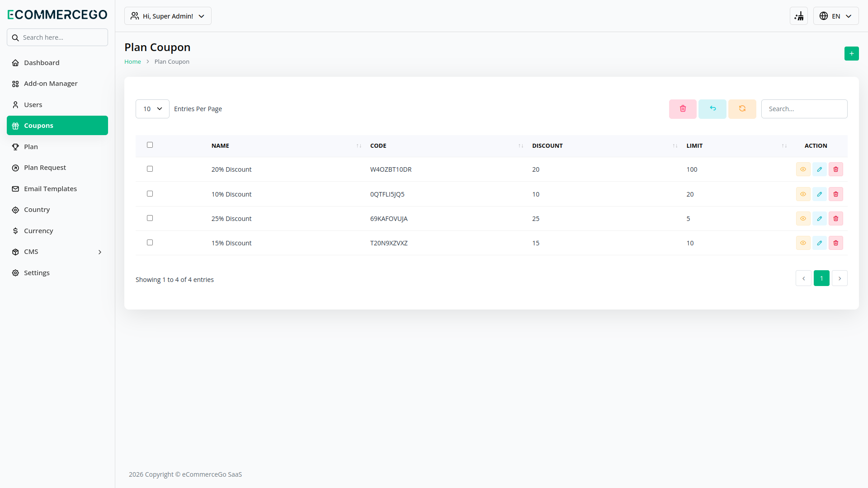
Task: Tick the checkbox for the 15% Discount coupon
Action: (x=150, y=243)
